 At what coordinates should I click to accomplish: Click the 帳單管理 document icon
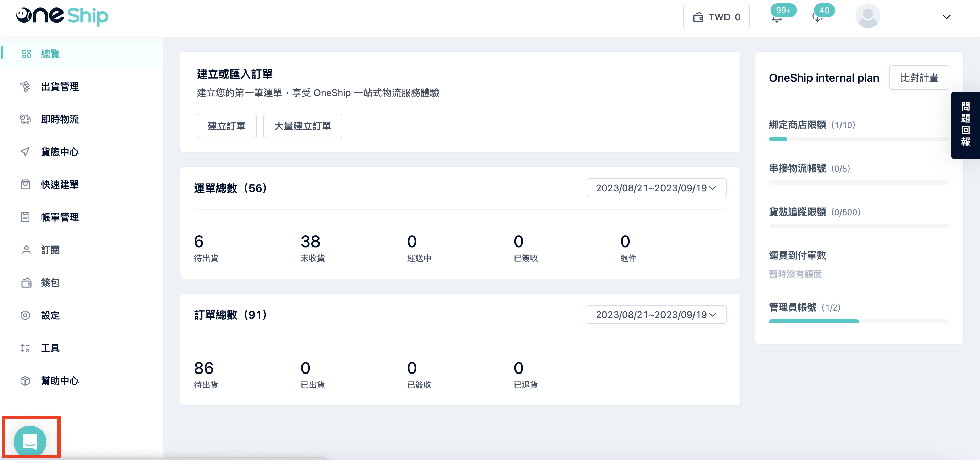pos(25,217)
